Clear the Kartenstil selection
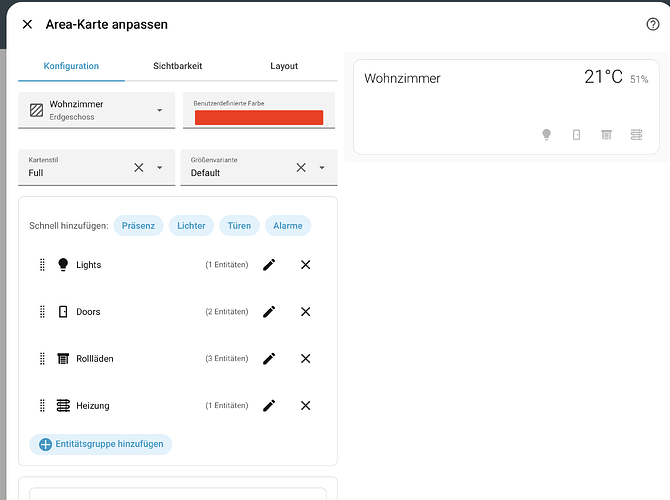670x500 pixels. click(x=139, y=168)
